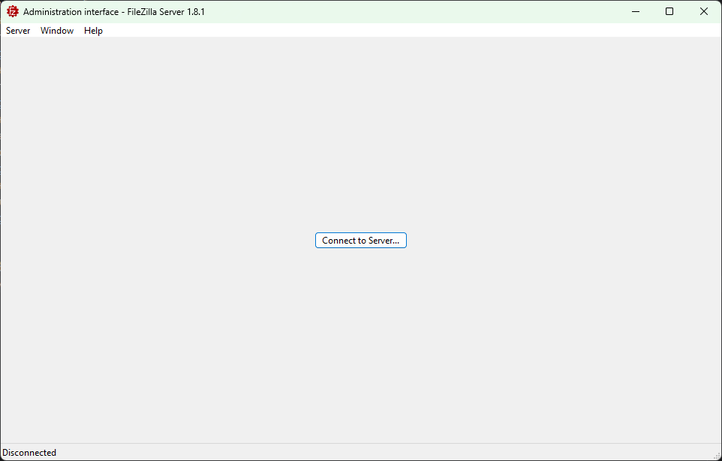Minimize the Administration interface window
This screenshot has height=461, width=722.
tap(636, 12)
